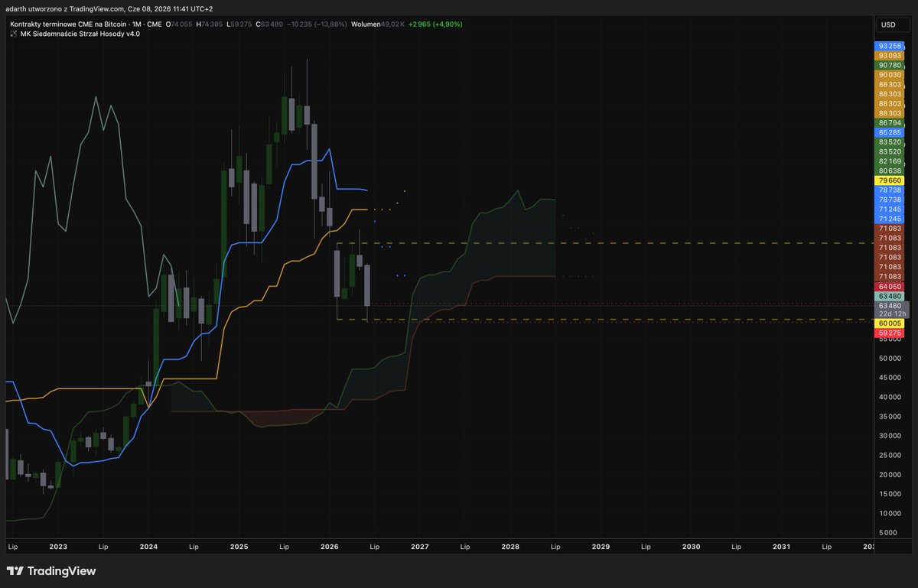Click the 40 000 price axis tick
918x588 pixels.
889,397
